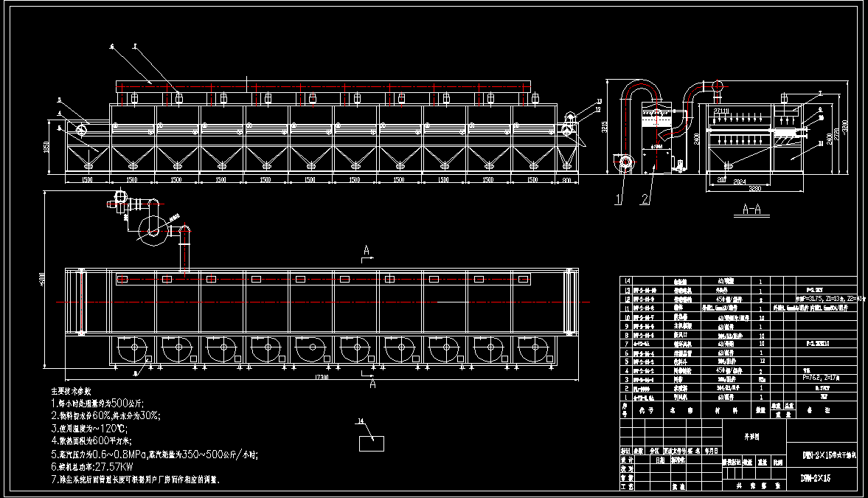868x498 pixels.
Task: Select upper section marker A above plan view
Action: (366, 251)
